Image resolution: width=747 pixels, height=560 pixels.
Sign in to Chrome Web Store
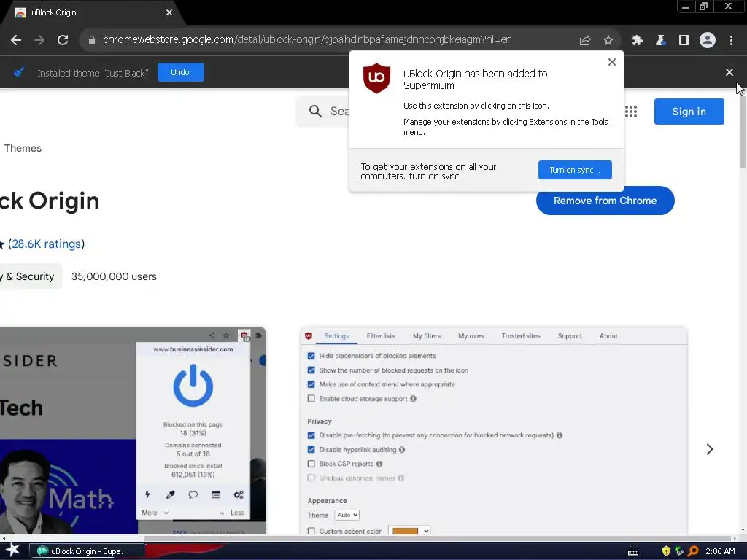[689, 112]
